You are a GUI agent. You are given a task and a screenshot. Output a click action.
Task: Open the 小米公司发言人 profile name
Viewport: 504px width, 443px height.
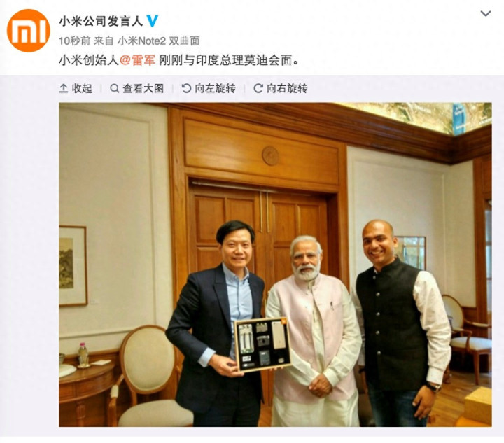point(101,21)
